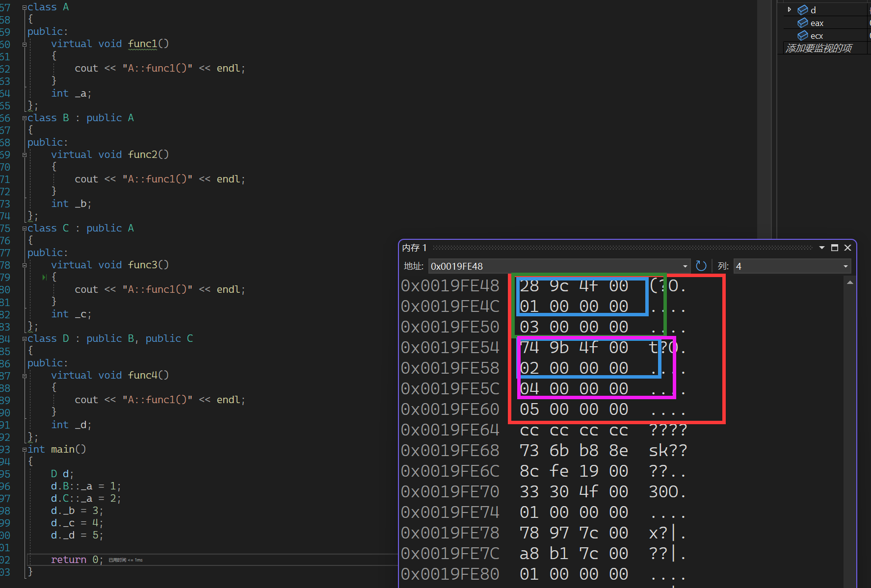Click the line 'd.C::_a = 2;'
The width and height of the screenshot is (871, 588).
pyautogui.click(x=86, y=499)
